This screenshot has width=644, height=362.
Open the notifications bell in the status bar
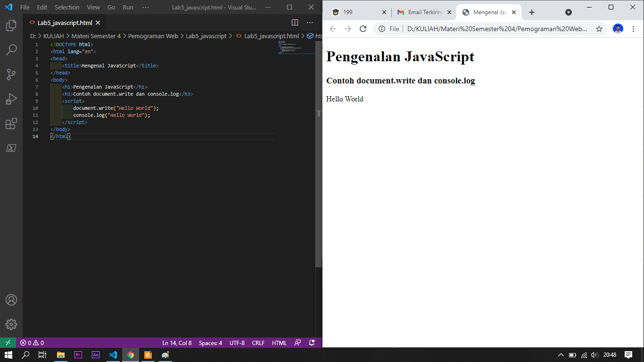pos(311,343)
